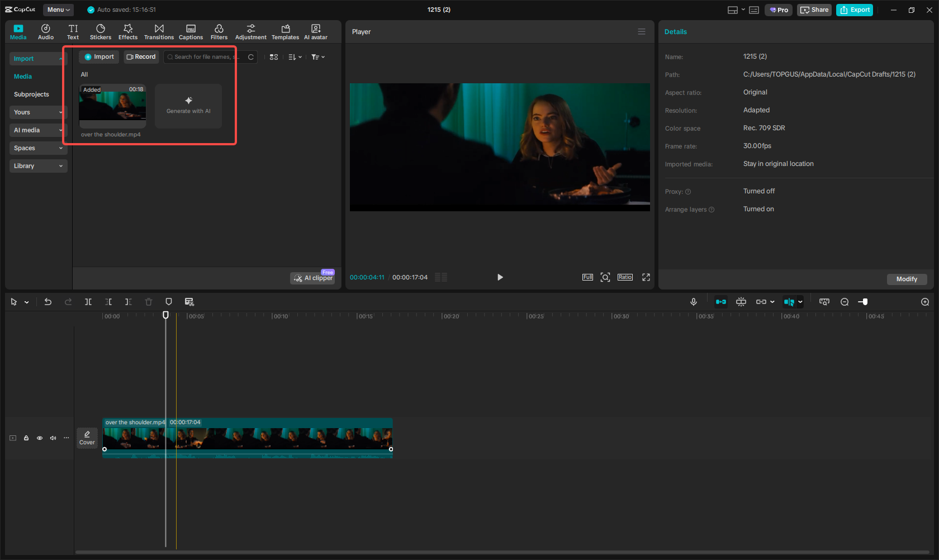The image size is (939, 560).
Task: Open the Stickers tab
Action: point(101,32)
